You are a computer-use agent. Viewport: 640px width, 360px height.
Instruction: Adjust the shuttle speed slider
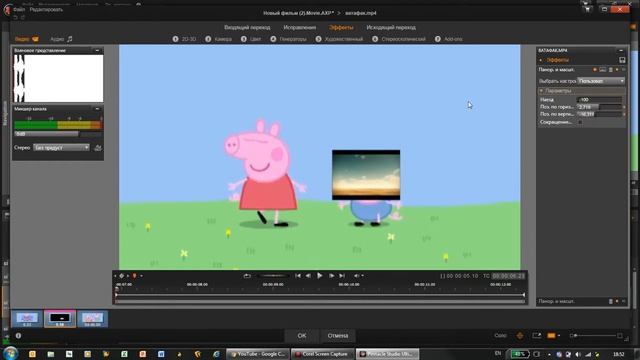coord(273,276)
